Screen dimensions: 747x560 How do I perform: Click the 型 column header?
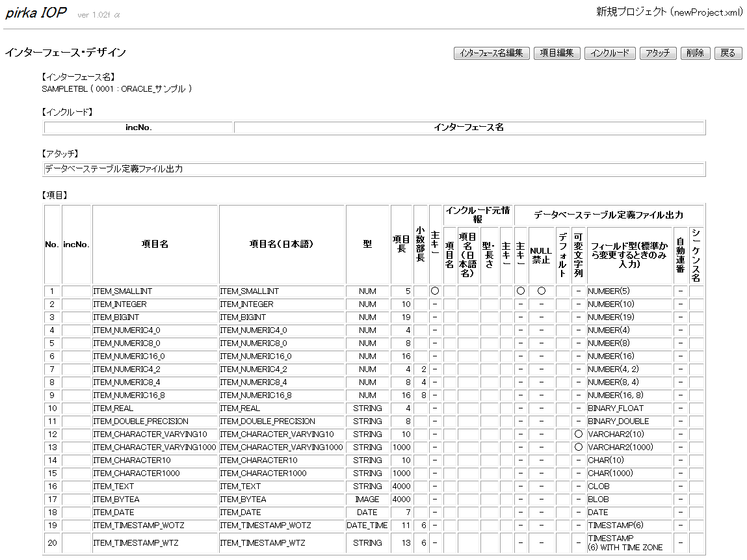[367, 244]
